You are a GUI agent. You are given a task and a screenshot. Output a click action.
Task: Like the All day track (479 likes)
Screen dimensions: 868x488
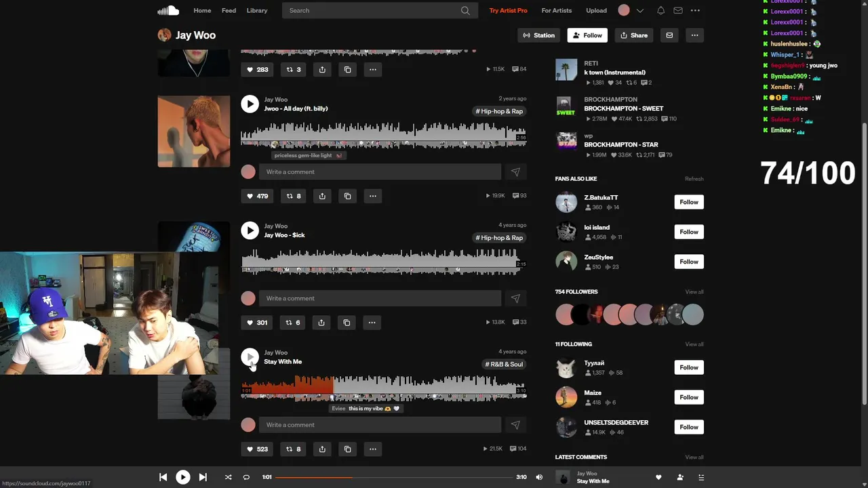pos(257,196)
